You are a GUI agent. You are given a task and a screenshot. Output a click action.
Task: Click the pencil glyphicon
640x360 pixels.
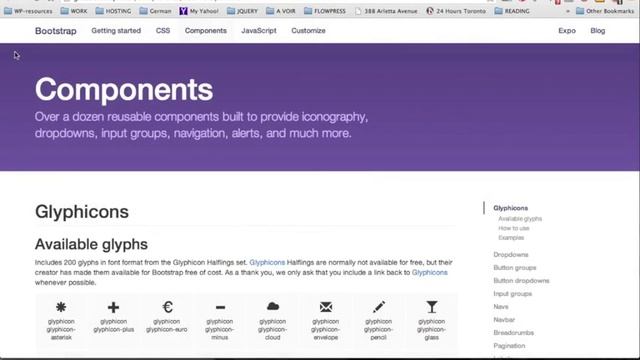click(x=378, y=307)
